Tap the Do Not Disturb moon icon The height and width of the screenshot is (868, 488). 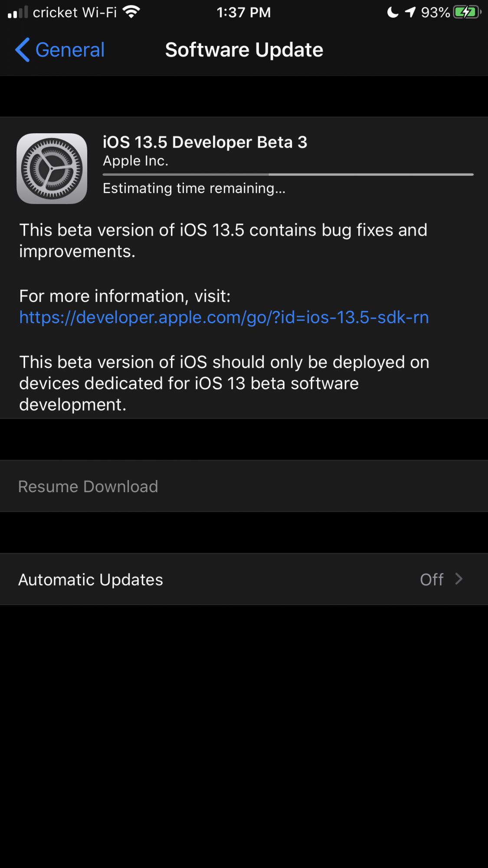tap(393, 12)
